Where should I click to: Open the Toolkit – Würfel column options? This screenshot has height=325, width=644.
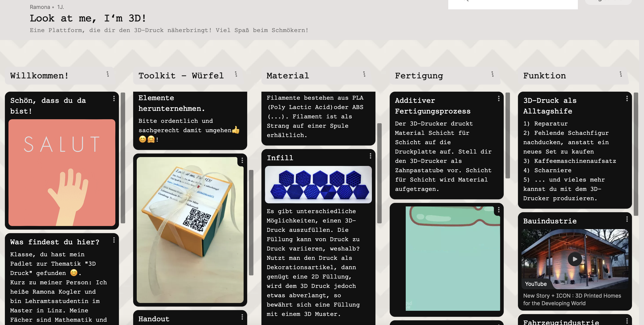(236, 74)
